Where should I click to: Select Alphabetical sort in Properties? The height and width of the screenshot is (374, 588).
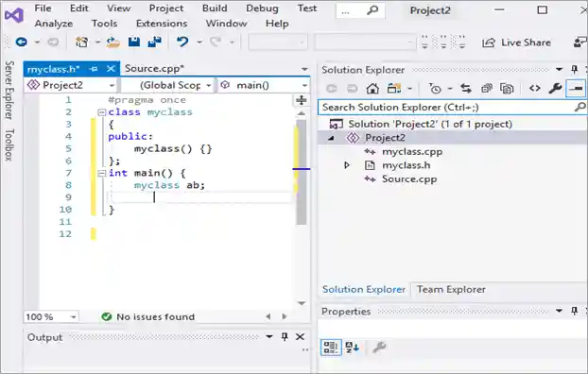point(352,348)
